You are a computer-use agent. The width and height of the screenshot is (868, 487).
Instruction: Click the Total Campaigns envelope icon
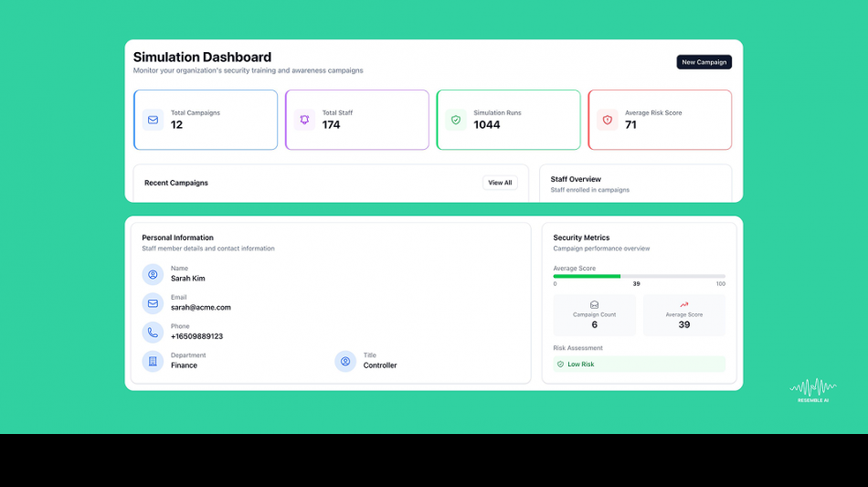[x=153, y=120]
